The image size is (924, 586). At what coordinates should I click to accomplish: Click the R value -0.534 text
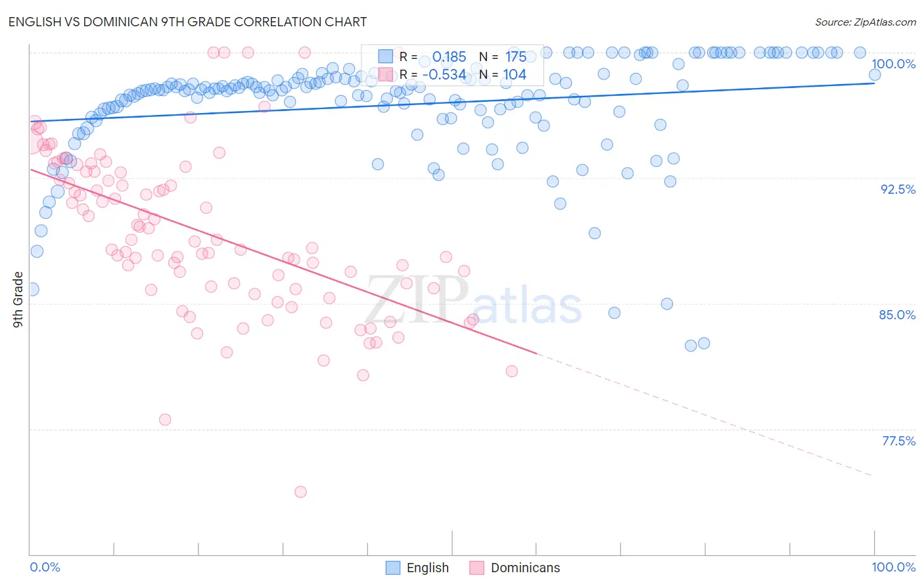click(444, 75)
